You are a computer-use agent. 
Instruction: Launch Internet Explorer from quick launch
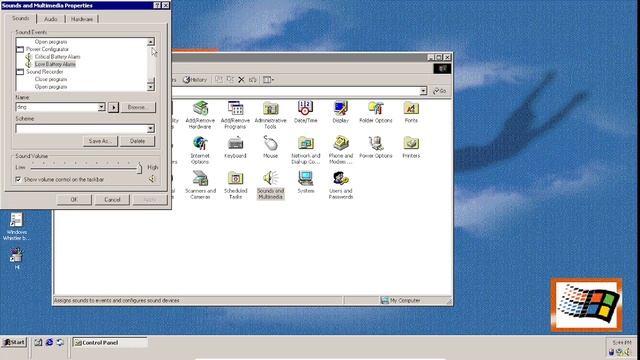pyautogui.click(x=49, y=342)
